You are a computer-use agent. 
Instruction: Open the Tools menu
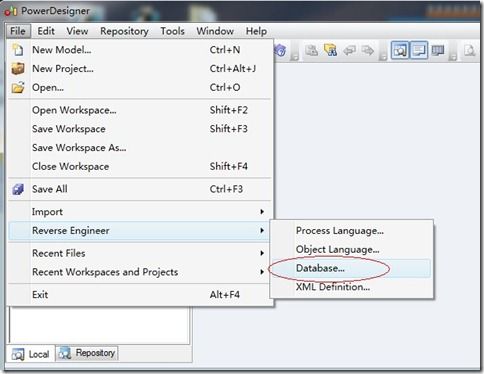click(172, 31)
